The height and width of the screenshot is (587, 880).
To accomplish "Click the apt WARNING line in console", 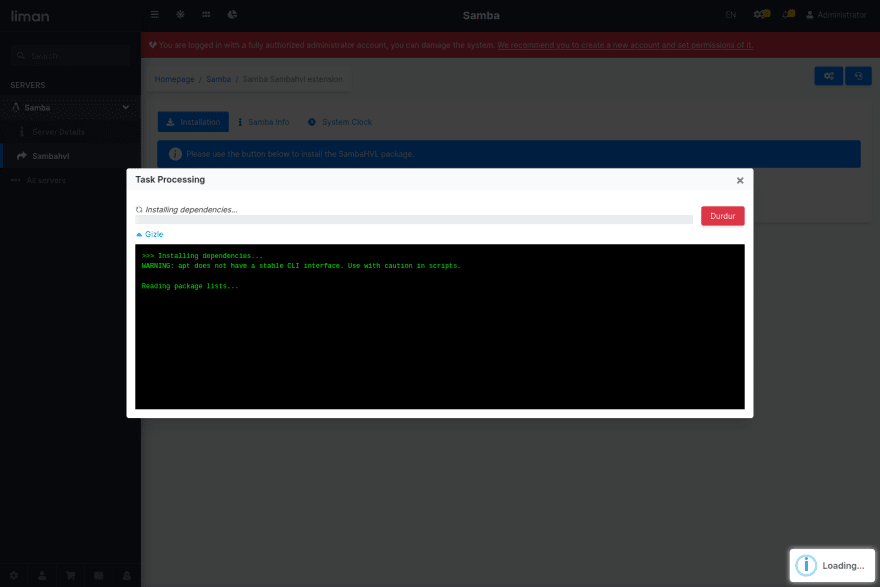I will [x=301, y=265].
